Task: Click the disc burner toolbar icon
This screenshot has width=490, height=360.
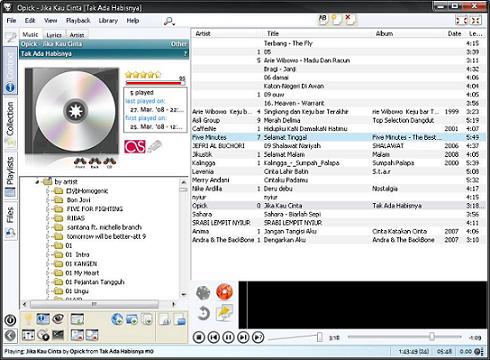Action: (43, 335)
